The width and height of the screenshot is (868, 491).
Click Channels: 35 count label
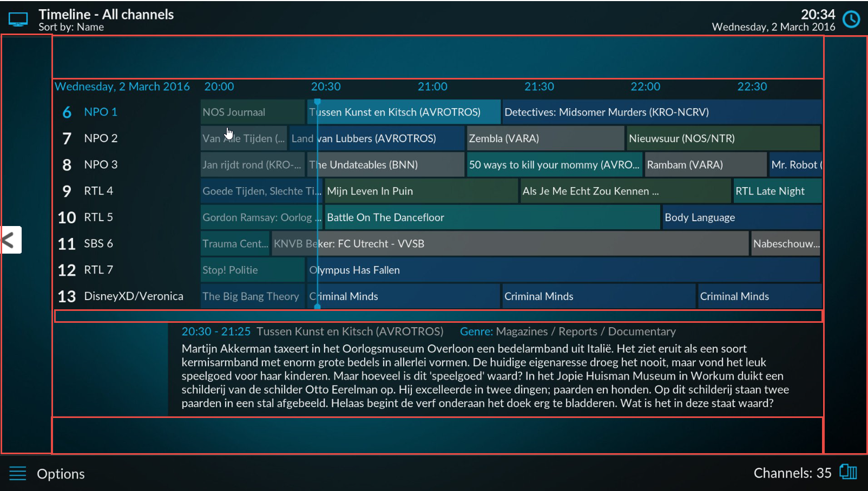coord(792,473)
